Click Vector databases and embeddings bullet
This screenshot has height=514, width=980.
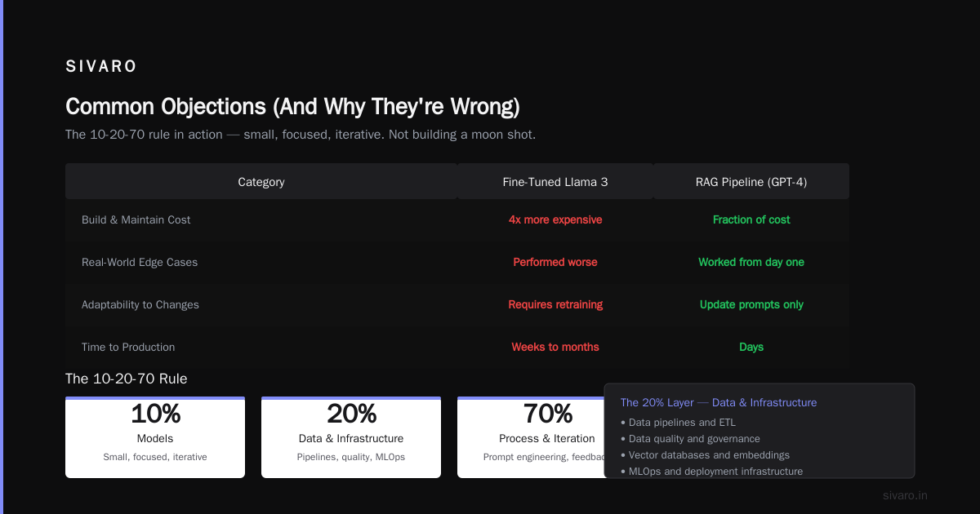click(705, 455)
